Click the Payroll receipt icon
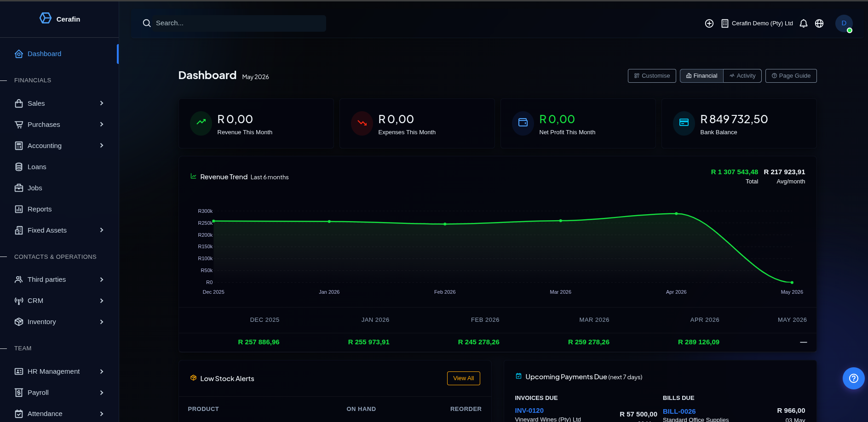868x422 pixels. (x=19, y=393)
